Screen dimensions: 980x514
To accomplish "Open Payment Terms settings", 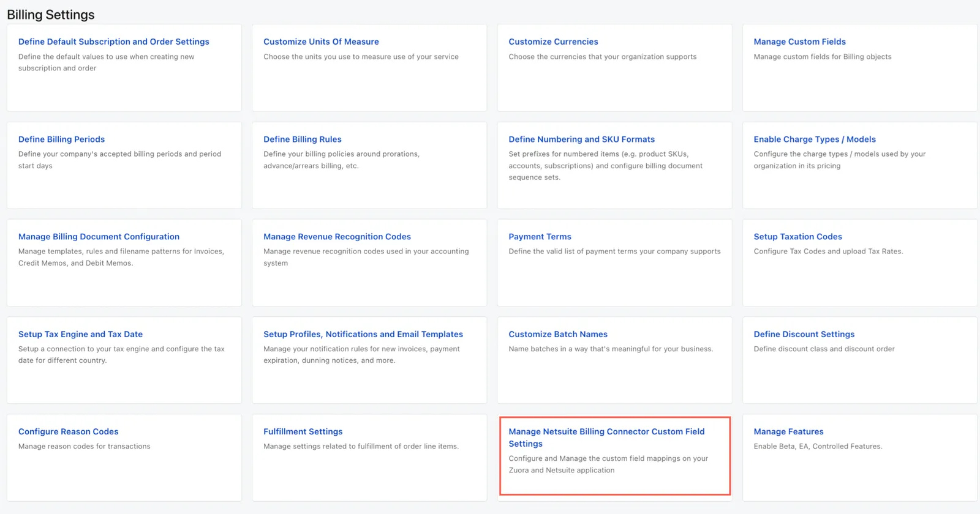I will coord(540,237).
